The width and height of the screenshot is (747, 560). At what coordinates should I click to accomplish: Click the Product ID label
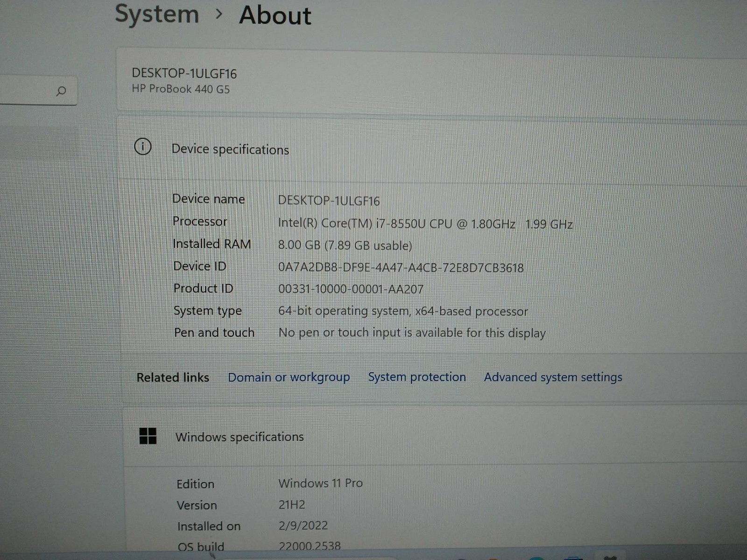[x=203, y=288]
